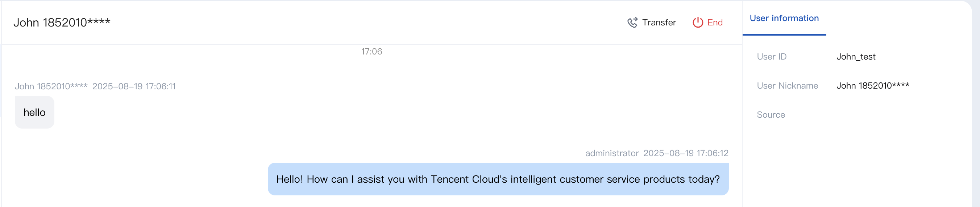Click the centered 17:06 time divider
980x207 pixels.
click(x=371, y=52)
